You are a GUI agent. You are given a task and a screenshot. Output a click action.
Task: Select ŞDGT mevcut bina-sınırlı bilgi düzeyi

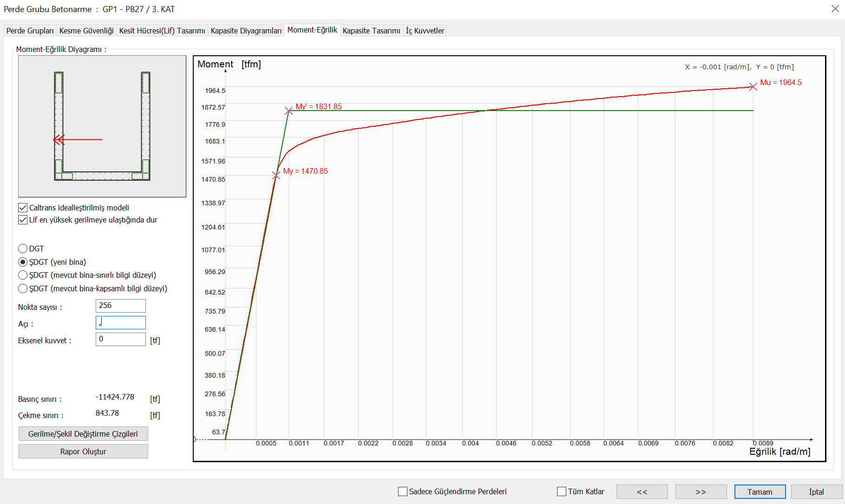(23, 275)
